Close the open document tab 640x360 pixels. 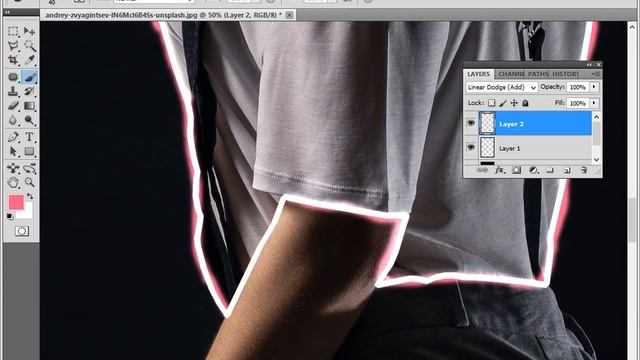coord(289,15)
